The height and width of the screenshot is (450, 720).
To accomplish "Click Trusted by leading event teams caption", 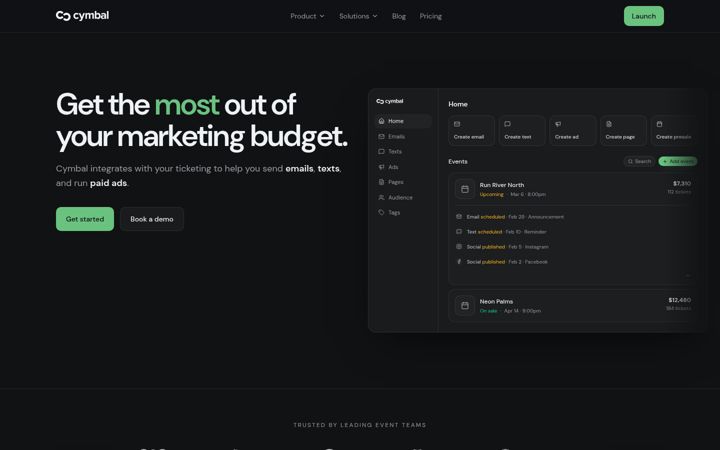I will 360,425.
